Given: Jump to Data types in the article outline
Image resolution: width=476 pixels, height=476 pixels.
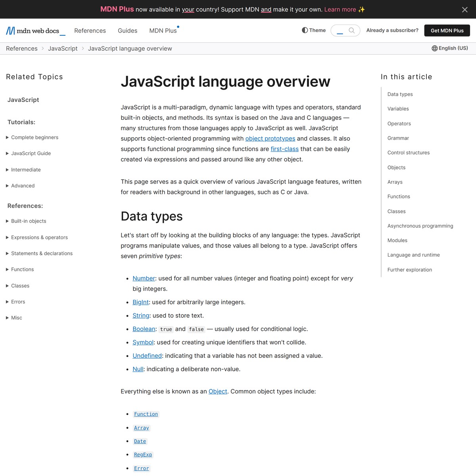Looking at the screenshot, I should tap(400, 94).
